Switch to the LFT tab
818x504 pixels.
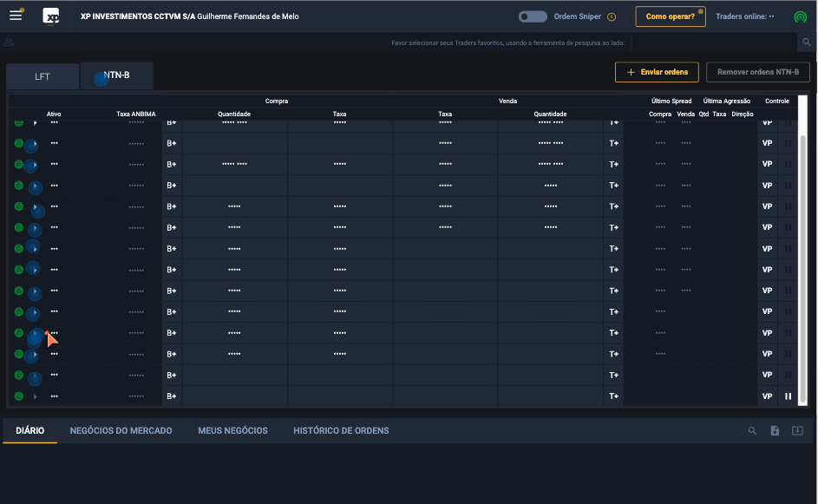coord(43,76)
